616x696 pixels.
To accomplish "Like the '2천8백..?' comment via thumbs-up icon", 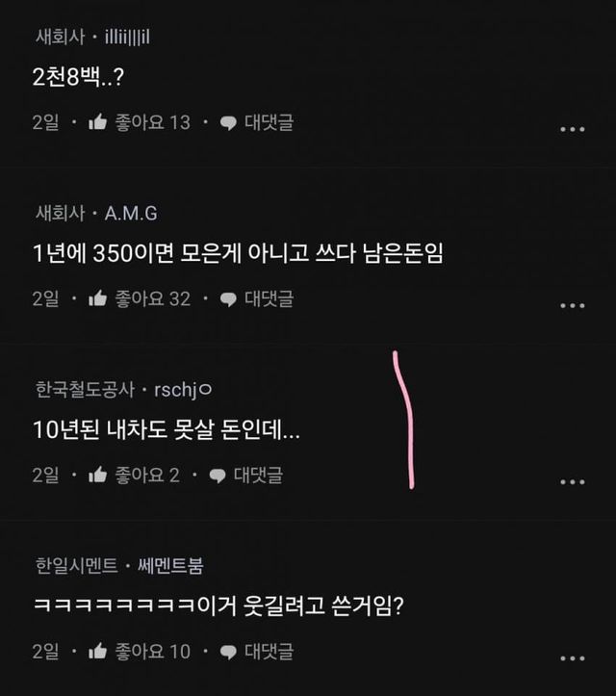I will (97, 121).
